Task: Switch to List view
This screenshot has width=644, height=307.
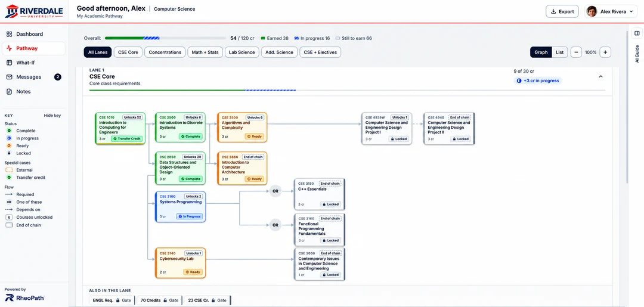Action: pyautogui.click(x=560, y=52)
